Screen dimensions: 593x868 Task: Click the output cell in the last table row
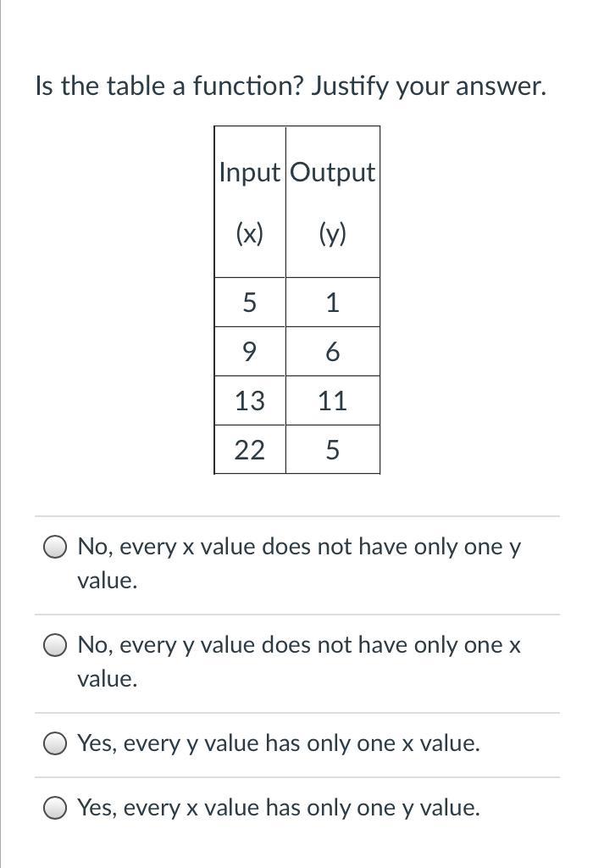pyautogui.click(x=332, y=450)
